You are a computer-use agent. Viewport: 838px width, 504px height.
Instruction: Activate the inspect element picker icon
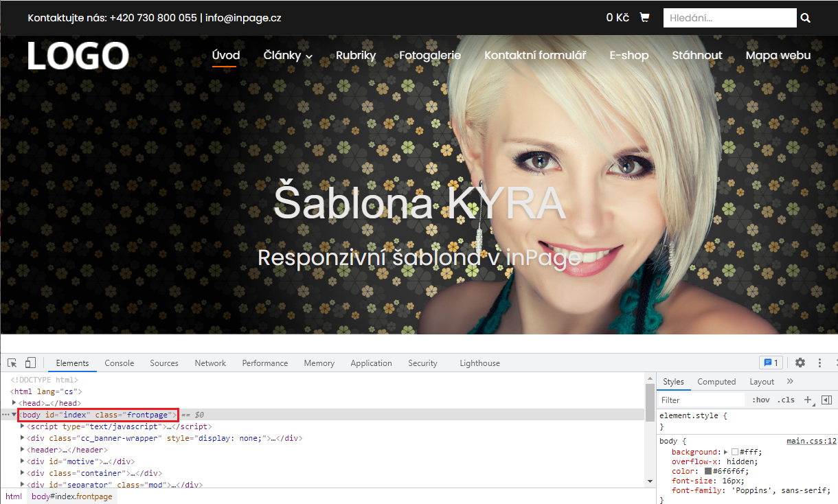point(12,363)
